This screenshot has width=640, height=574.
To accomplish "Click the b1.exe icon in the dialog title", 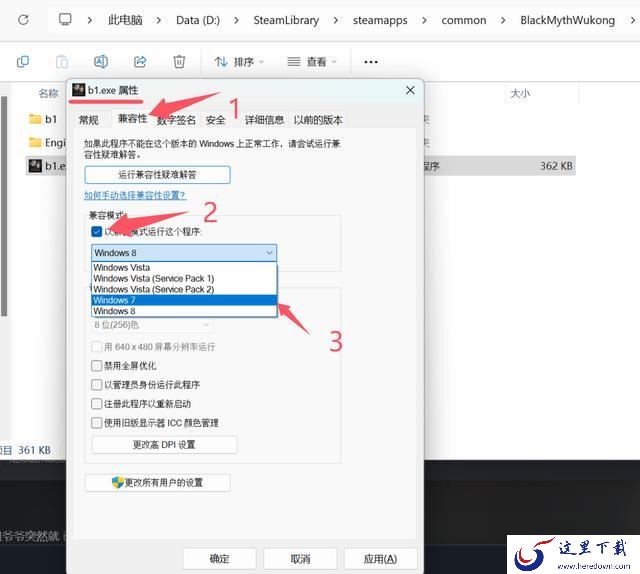I will point(78,90).
